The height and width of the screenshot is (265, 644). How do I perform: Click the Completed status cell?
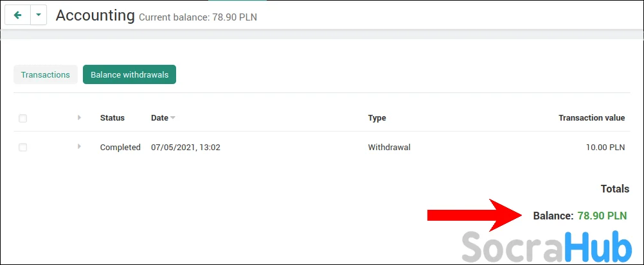pyautogui.click(x=120, y=148)
